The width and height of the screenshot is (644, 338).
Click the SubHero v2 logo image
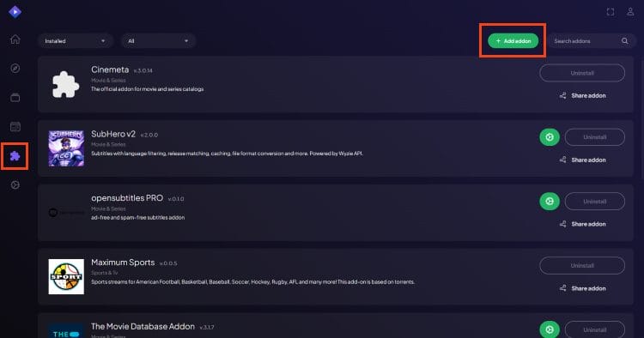pyautogui.click(x=66, y=148)
